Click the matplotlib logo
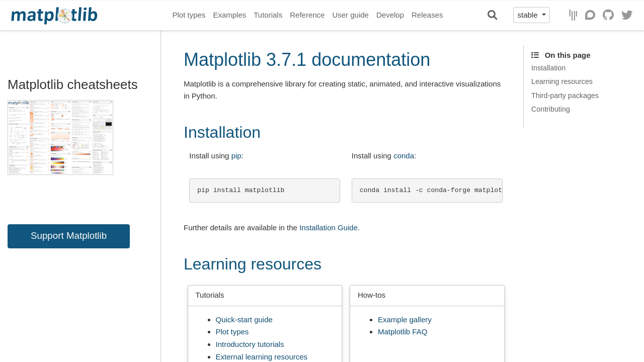 click(x=54, y=15)
